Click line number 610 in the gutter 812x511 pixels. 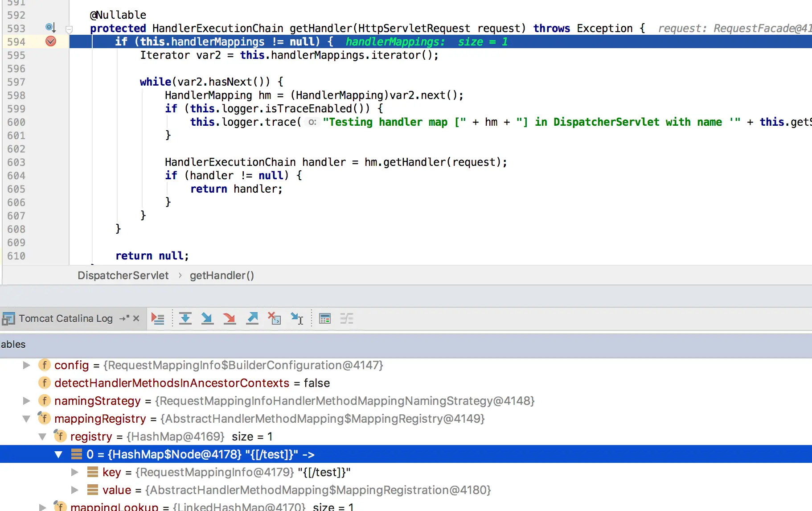tap(16, 256)
